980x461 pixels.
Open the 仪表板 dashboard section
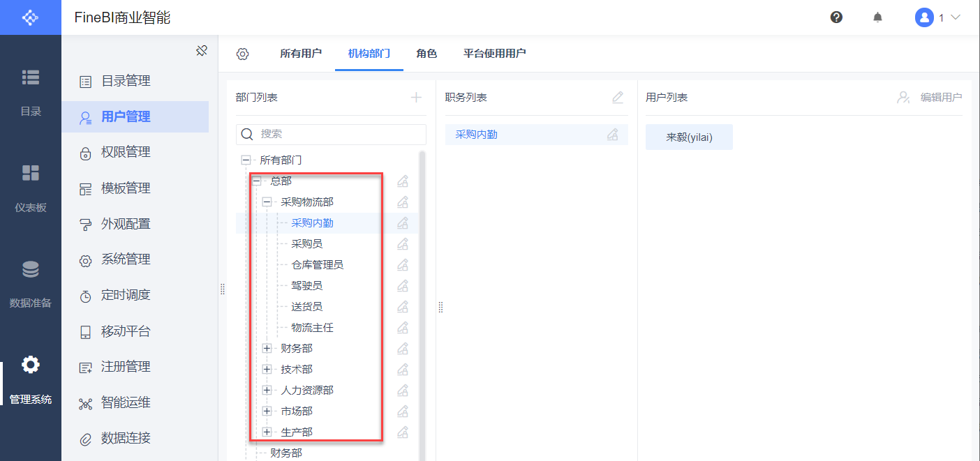(x=31, y=186)
